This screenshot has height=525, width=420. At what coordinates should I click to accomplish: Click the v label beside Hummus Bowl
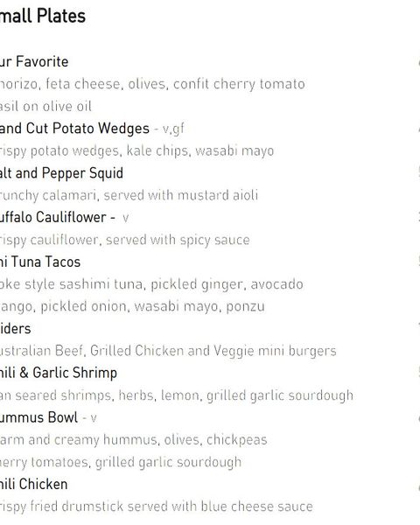coord(94,418)
